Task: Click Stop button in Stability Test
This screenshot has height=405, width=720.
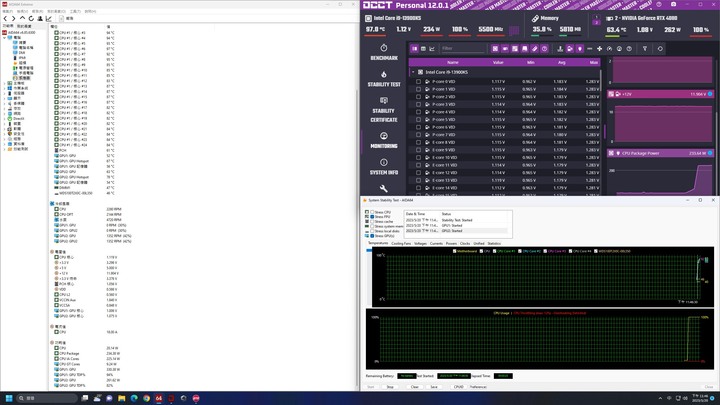Action: (x=390, y=387)
